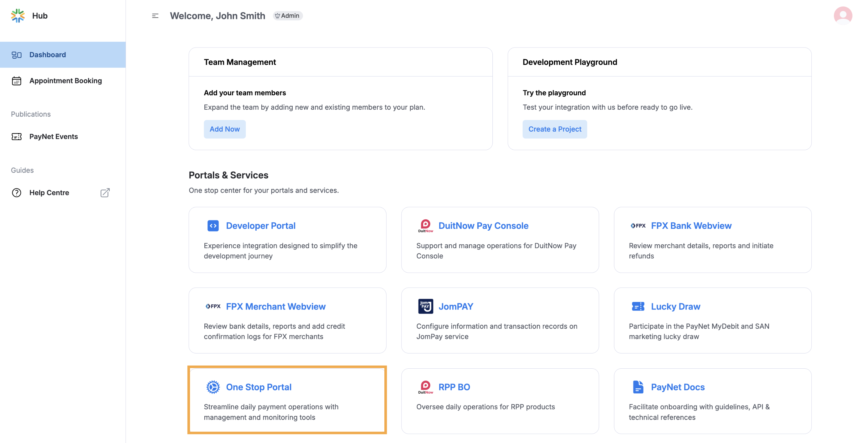Viewport: 868px width, 443px height.
Task: Click the gear icon on One Stop Portal card
Action: [x=213, y=387]
